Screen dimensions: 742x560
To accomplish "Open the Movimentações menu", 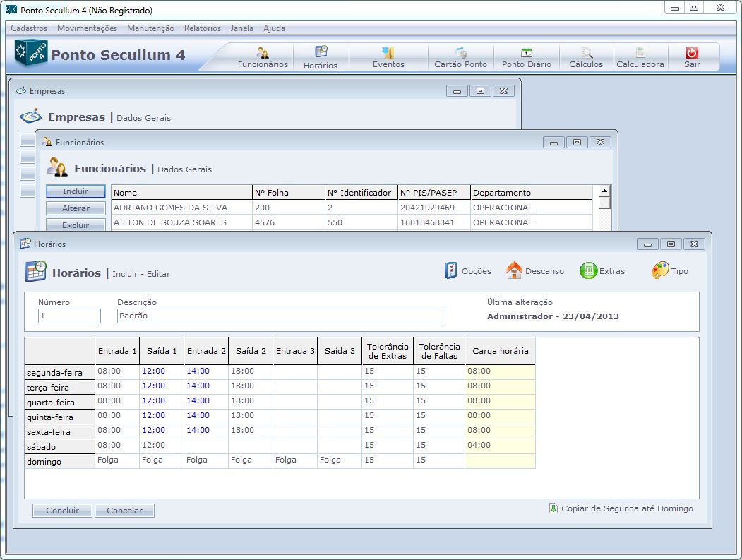I will click(x=87, y=28).
